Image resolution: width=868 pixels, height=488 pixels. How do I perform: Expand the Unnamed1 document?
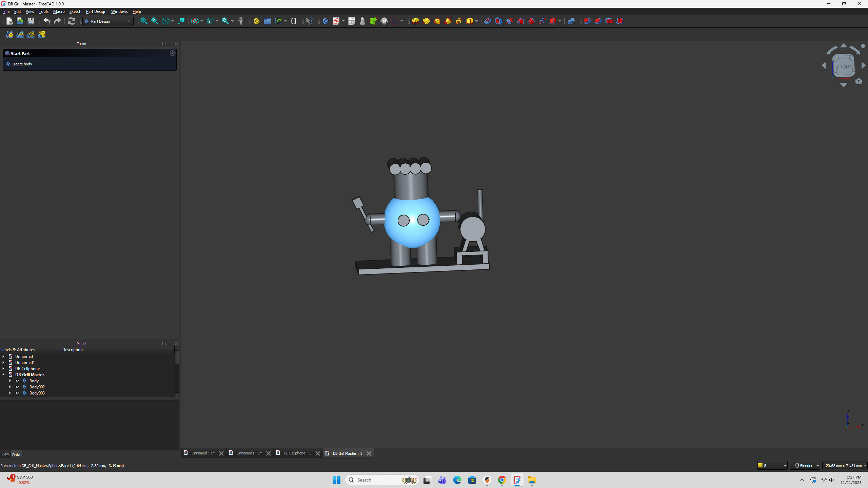coord(4,363)
